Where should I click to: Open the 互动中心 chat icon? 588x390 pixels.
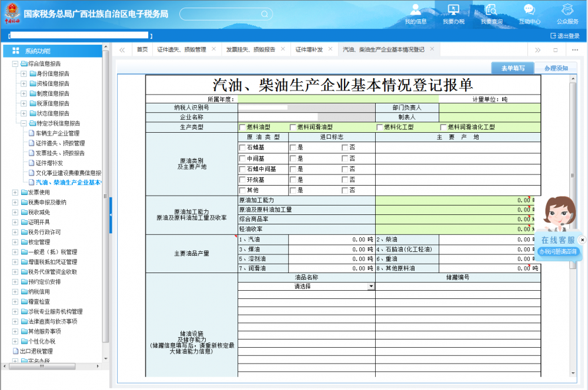coord(529,10)
